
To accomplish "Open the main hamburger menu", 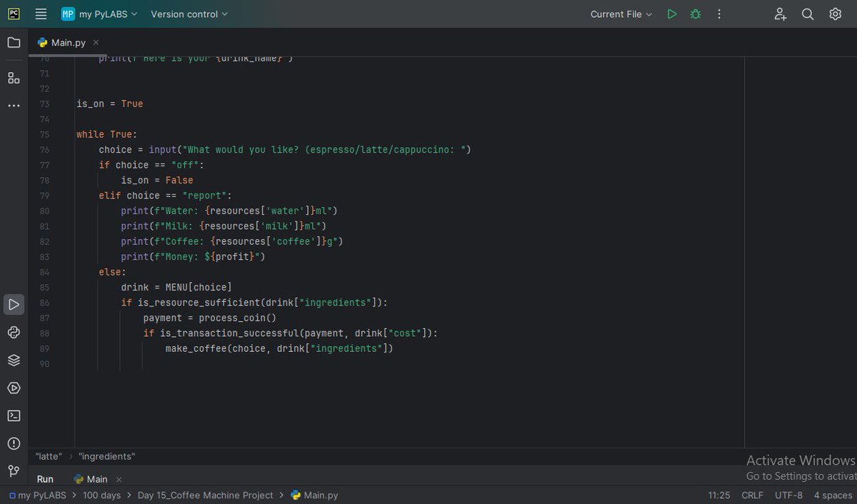I will point(41,14).
